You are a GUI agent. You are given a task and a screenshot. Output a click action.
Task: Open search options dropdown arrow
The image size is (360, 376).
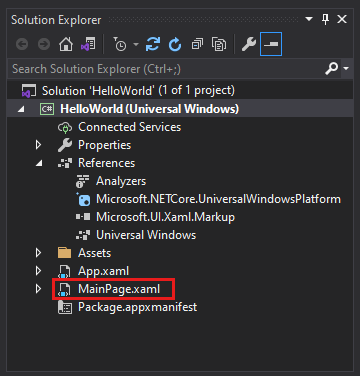[346, 69]
